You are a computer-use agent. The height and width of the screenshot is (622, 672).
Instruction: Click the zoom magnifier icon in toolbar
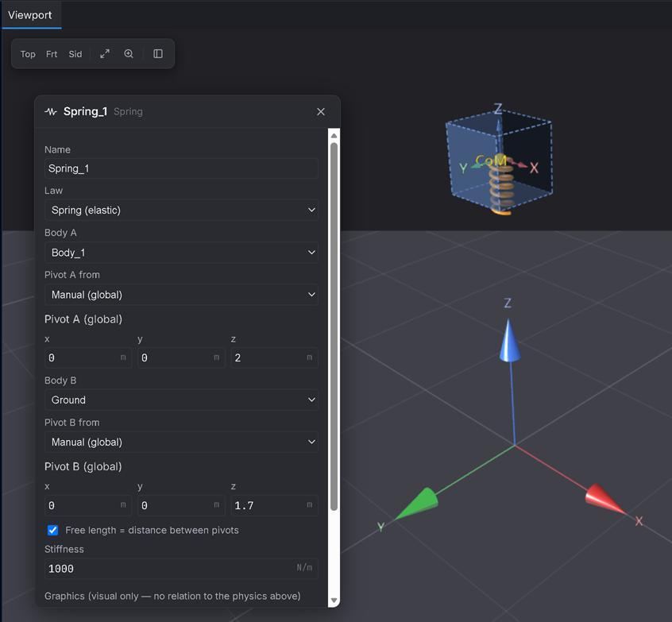pyautogui.click(x=129, y=53)
